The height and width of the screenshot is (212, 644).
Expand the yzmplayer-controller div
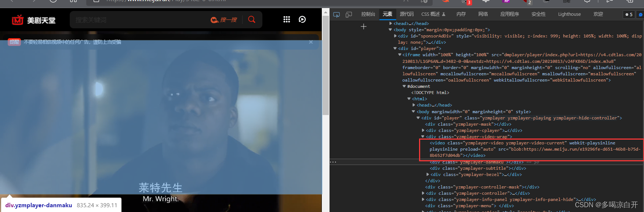423,193
